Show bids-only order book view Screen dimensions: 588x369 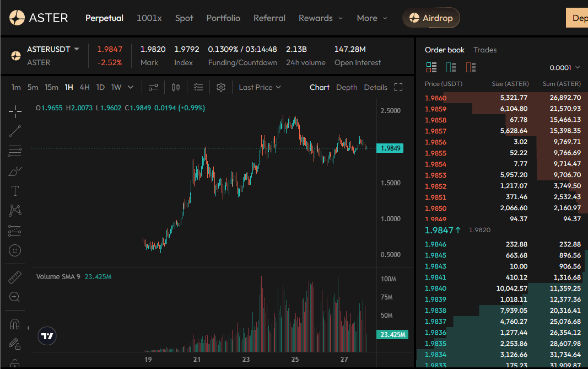tap(451, 68)
